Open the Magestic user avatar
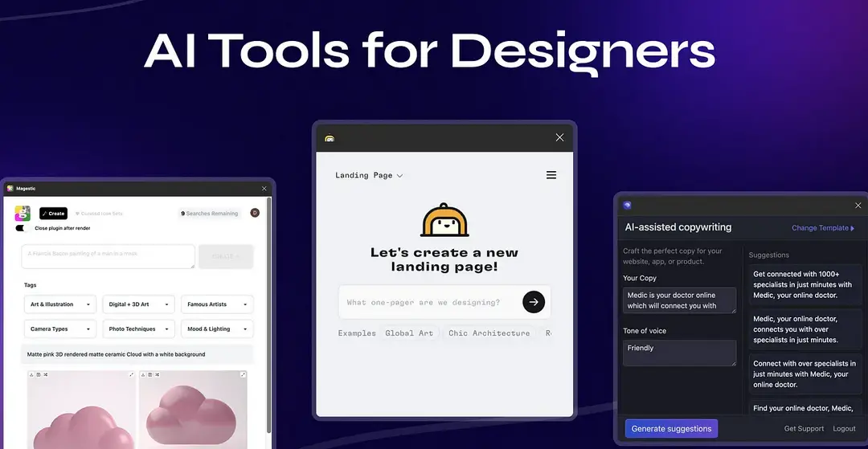This screenshot has width=868, height=449. (255, 213)
